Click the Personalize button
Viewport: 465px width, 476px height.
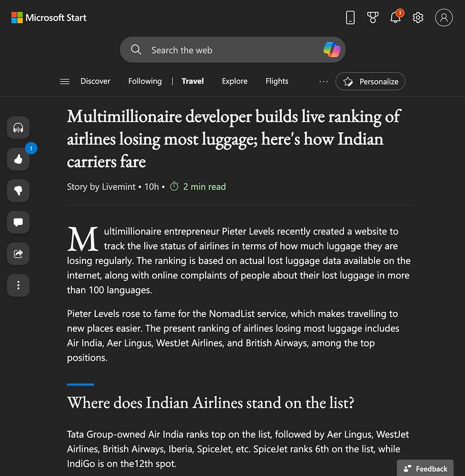point(370,81)
